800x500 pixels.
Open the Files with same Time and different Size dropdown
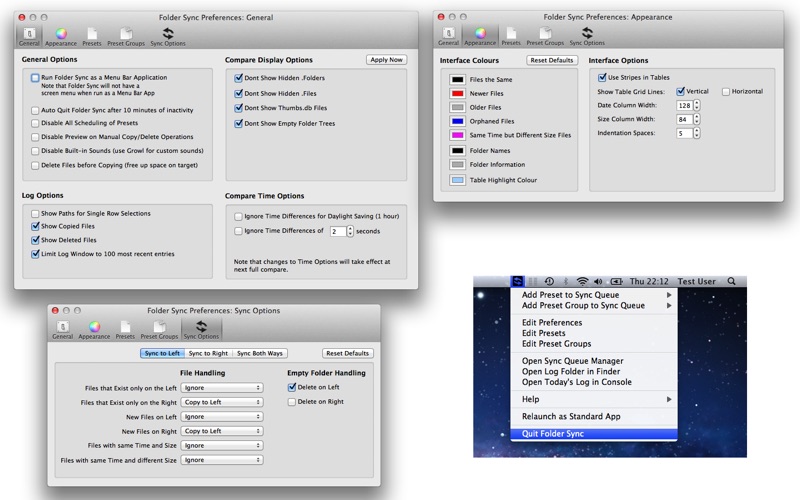222,460
